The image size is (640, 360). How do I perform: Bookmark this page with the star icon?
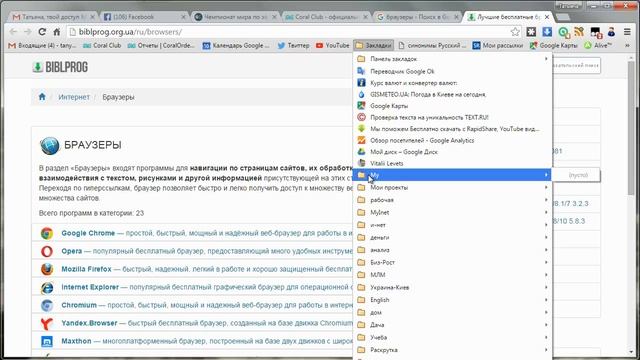pos(515,31)
